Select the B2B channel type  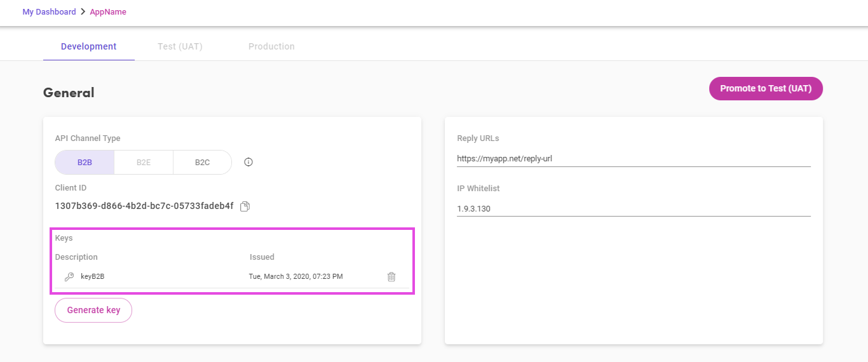point(85,162)
